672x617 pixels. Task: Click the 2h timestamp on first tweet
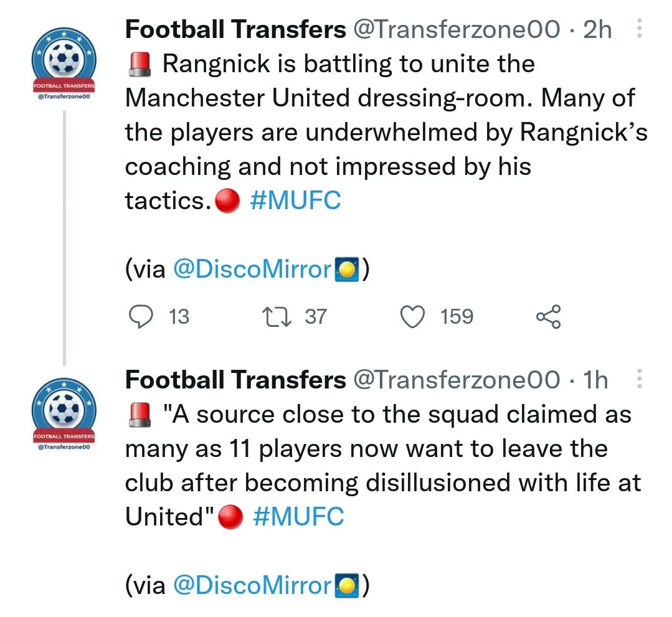click(597, 29)
